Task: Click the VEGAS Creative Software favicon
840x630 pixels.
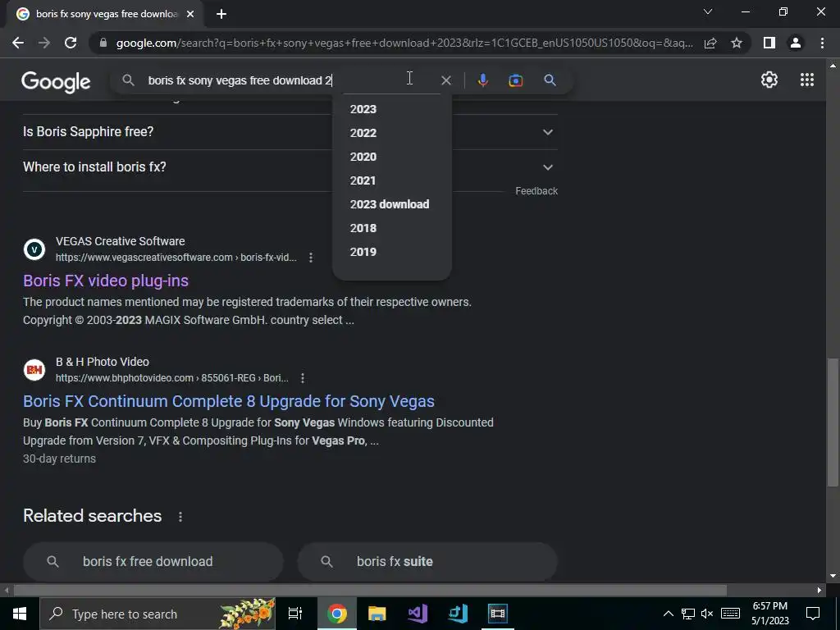Action: (x=34, y=249)
